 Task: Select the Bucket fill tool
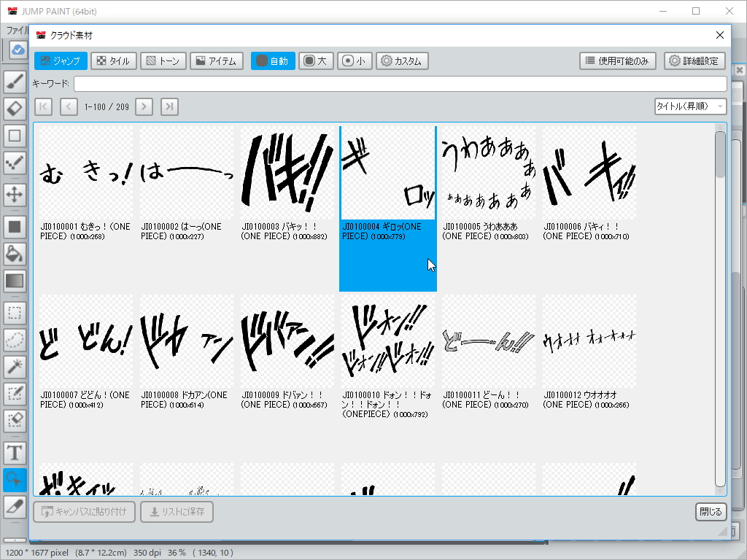(x=15, y=254)
